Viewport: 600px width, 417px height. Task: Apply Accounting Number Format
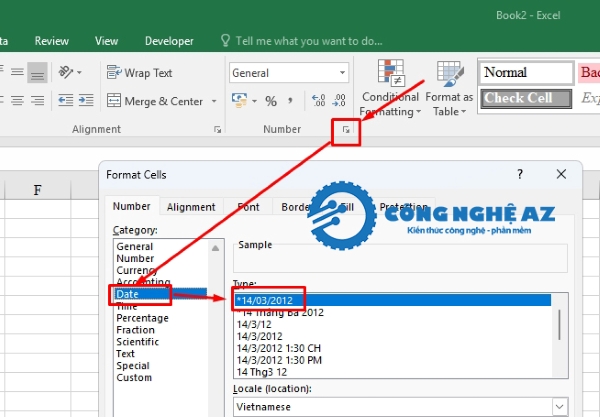[240, 101]
